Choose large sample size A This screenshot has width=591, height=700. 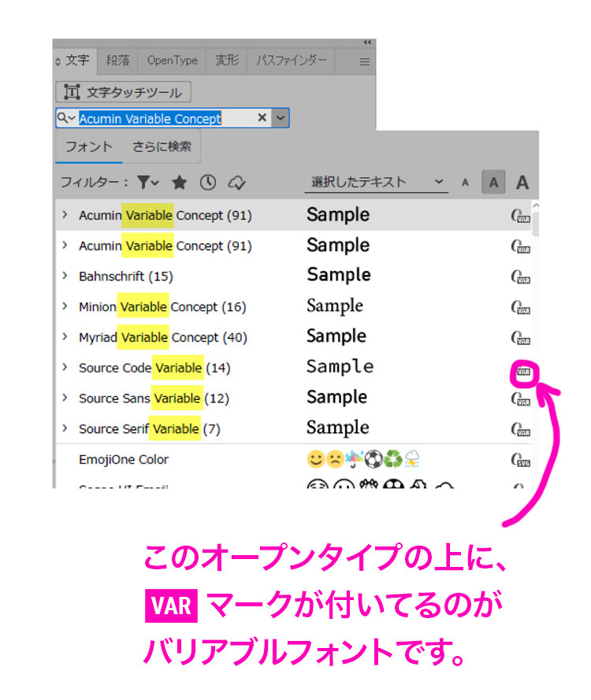coord(522,182)
